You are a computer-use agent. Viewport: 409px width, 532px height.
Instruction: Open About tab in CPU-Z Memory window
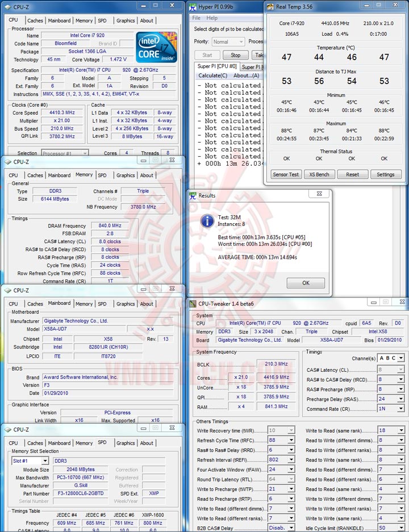pos(147,175)
